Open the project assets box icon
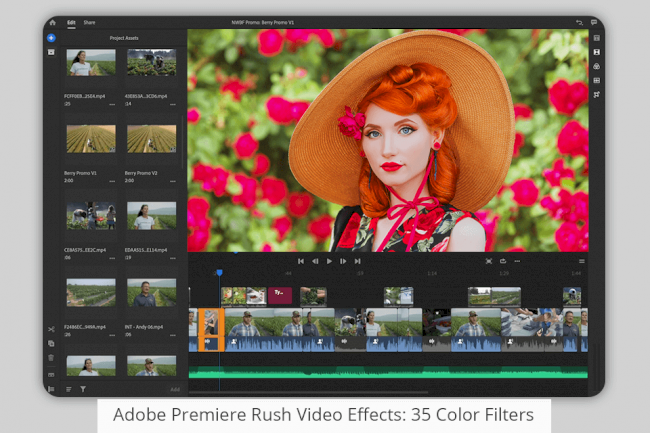The image size is (650, 433). tap(51, 52)
